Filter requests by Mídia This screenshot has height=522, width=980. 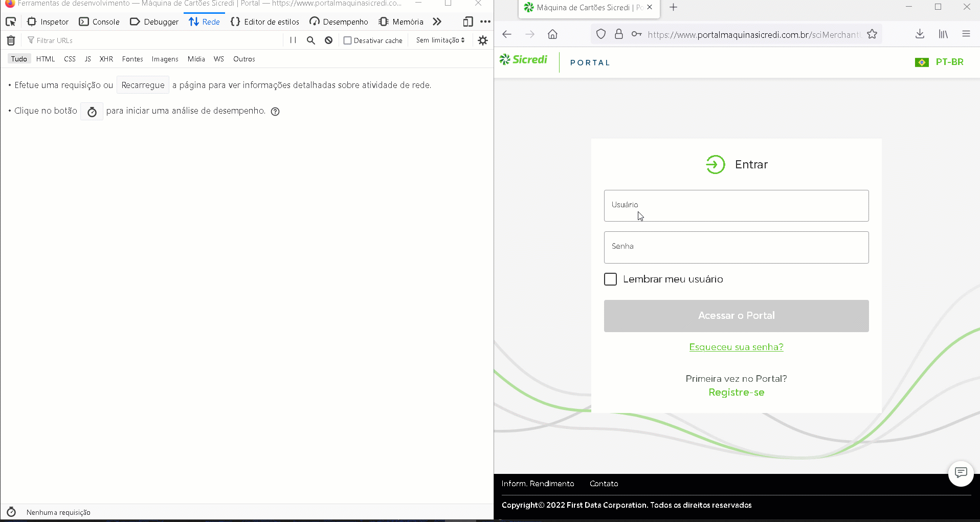[196, 59]
